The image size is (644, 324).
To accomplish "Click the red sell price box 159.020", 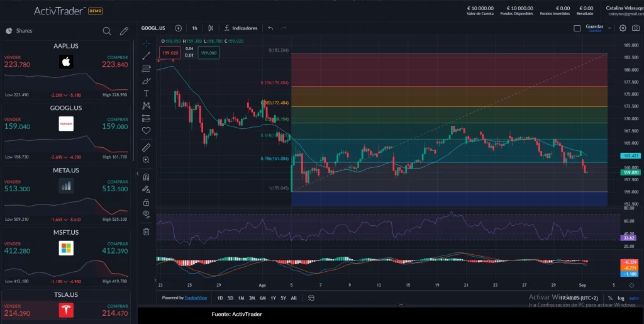I will coord(170,53).
